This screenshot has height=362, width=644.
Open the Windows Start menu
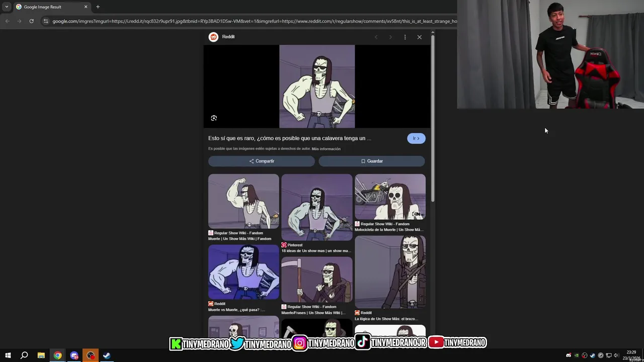8,355
